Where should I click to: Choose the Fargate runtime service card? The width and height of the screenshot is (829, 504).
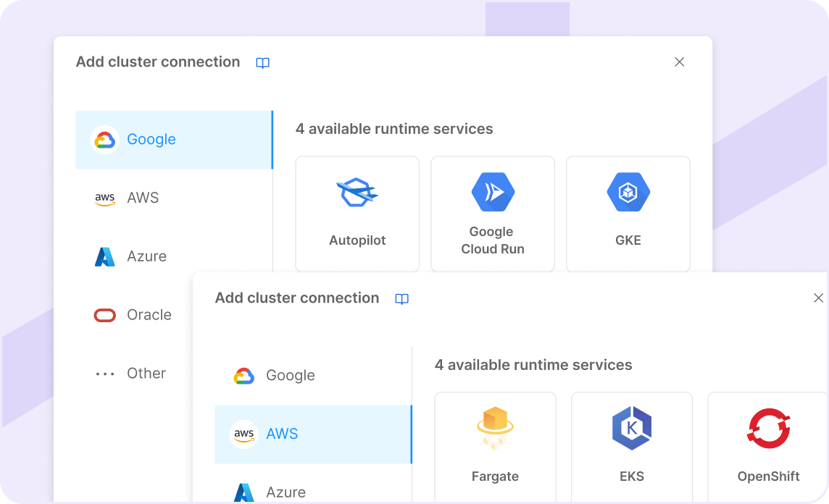click(496, 447)
